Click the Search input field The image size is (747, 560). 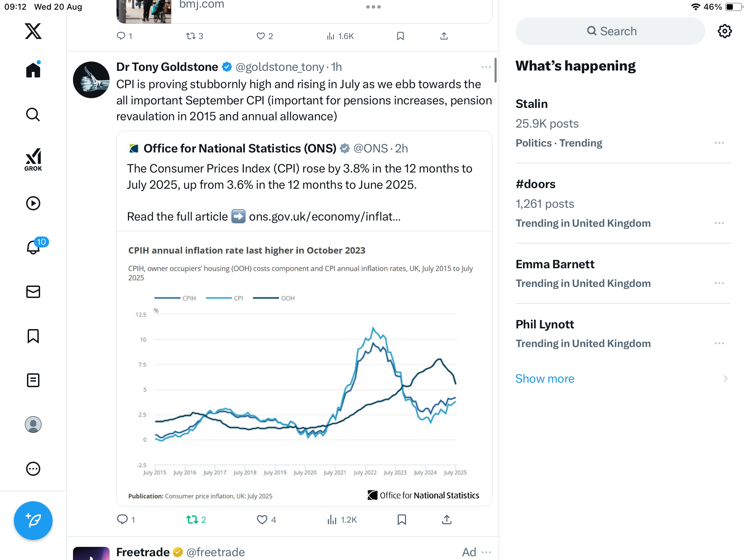click(x=610, y=31)
